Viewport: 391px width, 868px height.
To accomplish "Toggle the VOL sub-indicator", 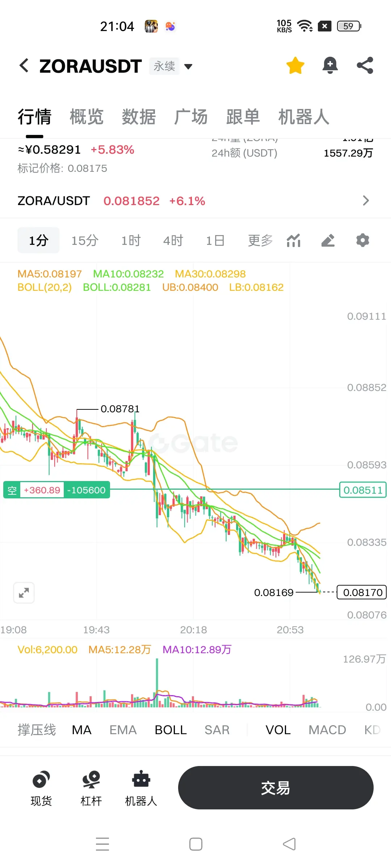I will coord(278,730).
